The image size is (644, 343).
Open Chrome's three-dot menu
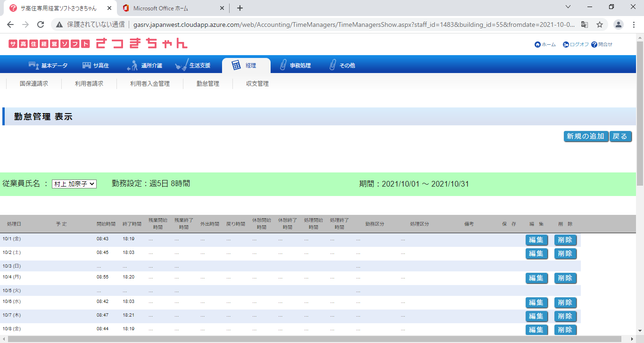pyautogui.click(x=634, y=24)
